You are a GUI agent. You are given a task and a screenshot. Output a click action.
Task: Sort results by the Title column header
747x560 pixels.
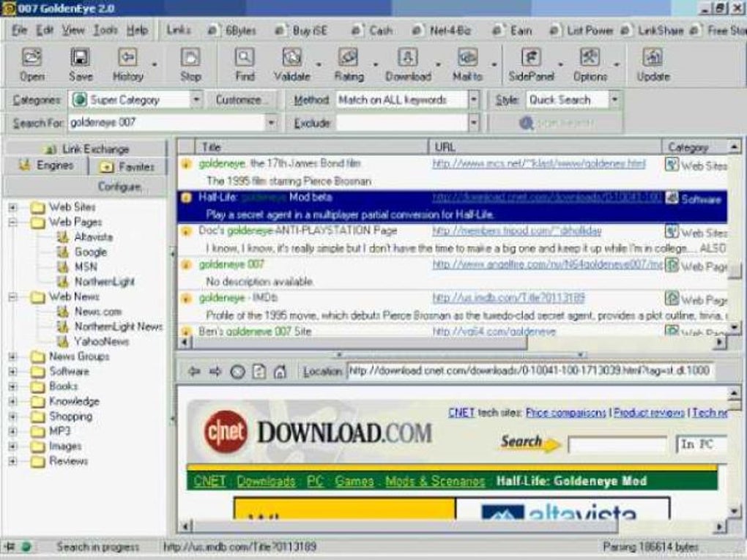(311, 147)
